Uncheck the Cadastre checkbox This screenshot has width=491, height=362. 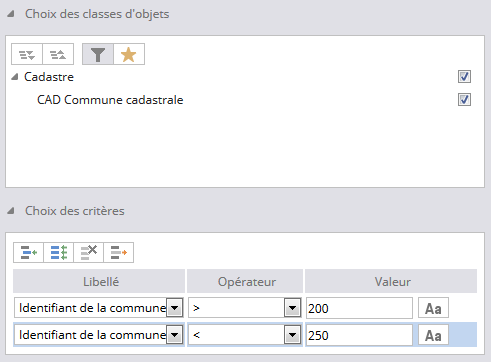(x=464, y=77)
